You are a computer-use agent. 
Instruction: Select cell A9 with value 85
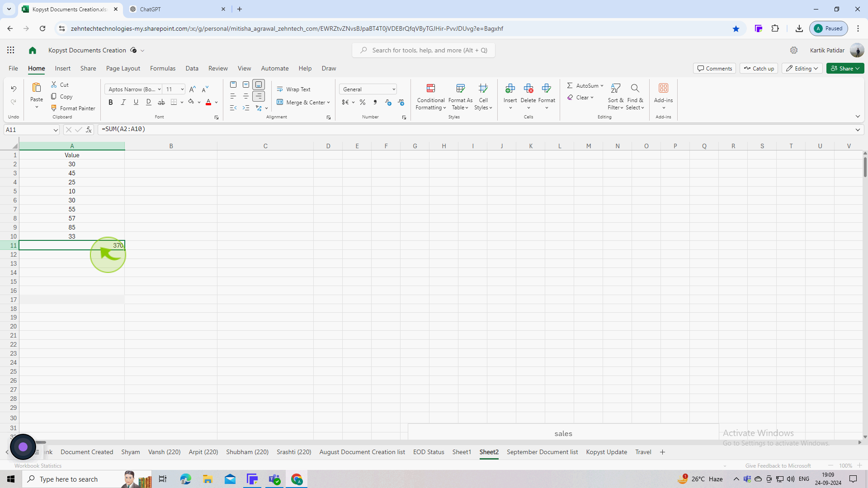click(72, 227)
